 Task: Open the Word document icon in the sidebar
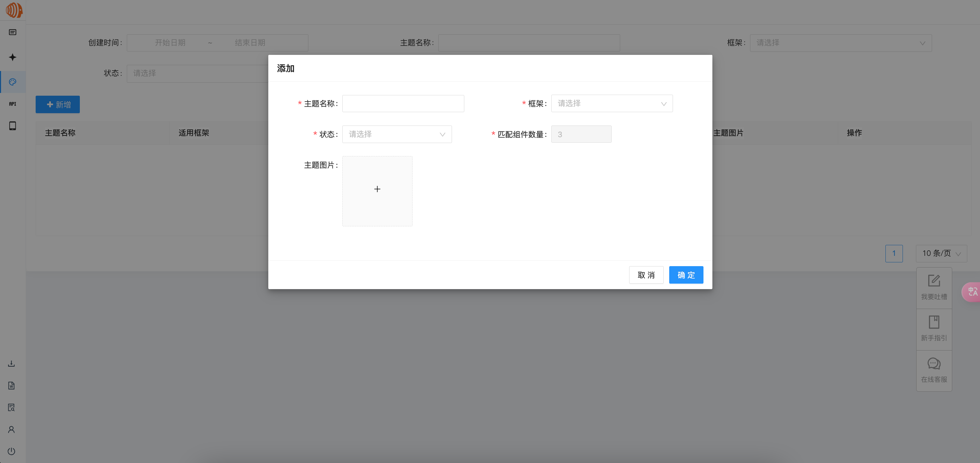11,386
